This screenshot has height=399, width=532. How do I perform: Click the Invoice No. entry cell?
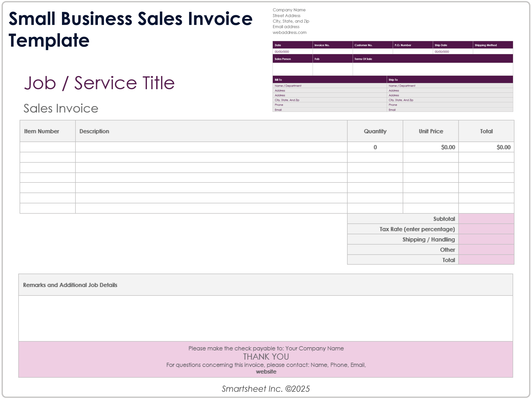click(333, 51)
